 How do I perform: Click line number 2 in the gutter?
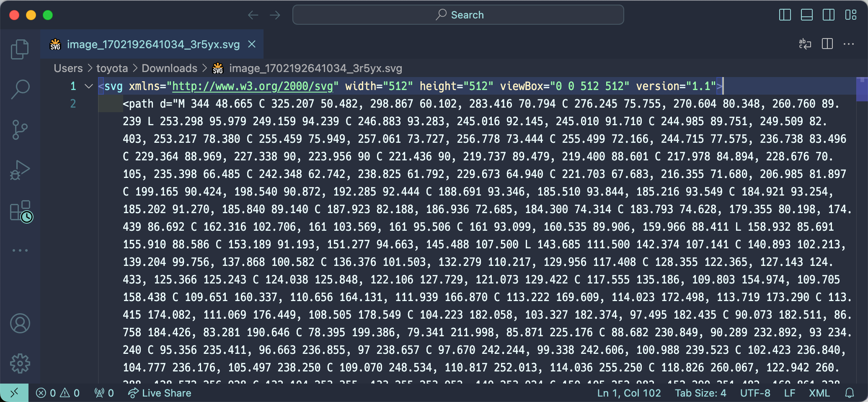pyautogui.click(x=73, y=104)
